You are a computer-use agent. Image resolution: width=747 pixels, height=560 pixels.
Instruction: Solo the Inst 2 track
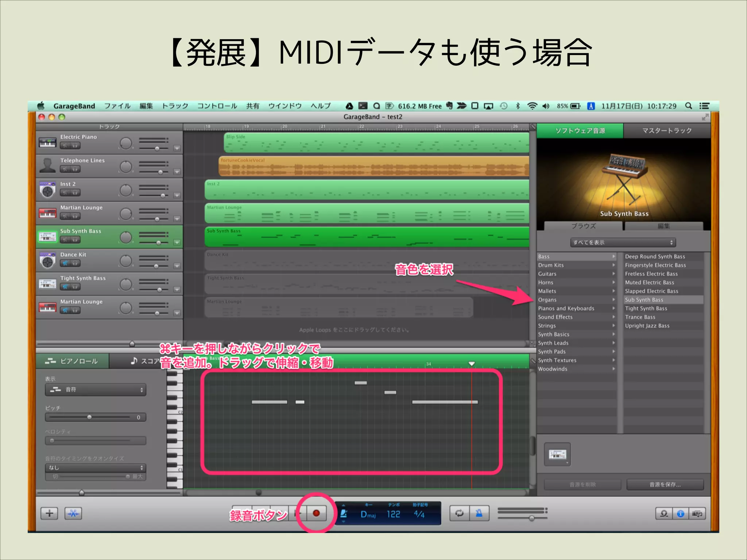point(75,192)
